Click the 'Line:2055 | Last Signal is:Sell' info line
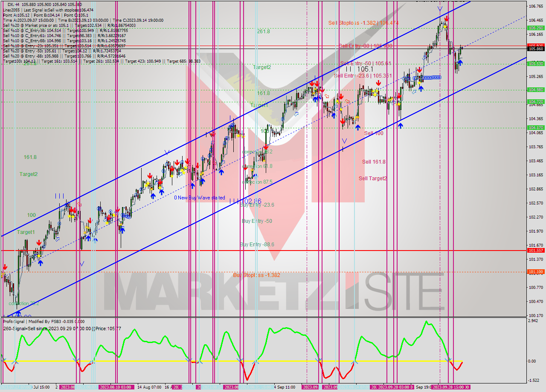This screenshot has height=392, width=546. click(48, 10)
